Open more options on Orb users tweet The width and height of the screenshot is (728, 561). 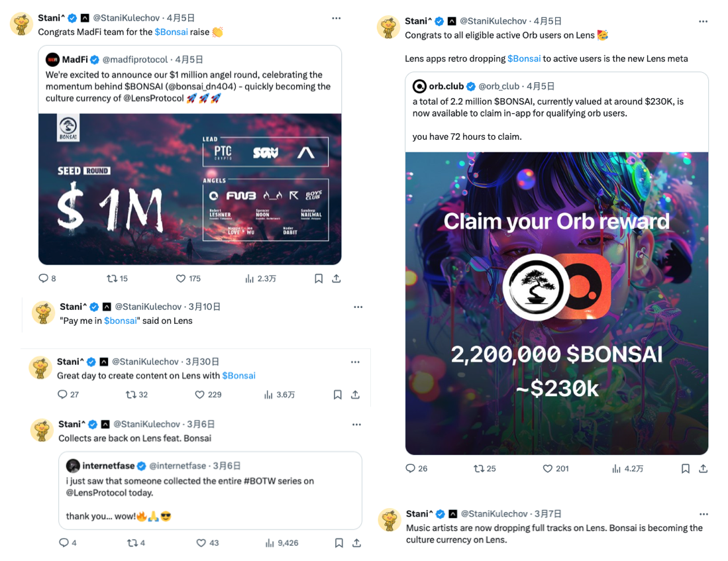[703, 21]
